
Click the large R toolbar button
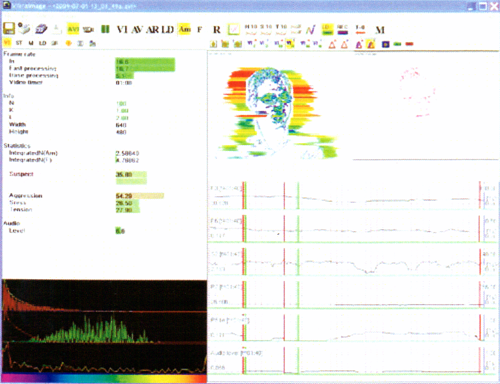pyautogui.click(x=217, y=30)
